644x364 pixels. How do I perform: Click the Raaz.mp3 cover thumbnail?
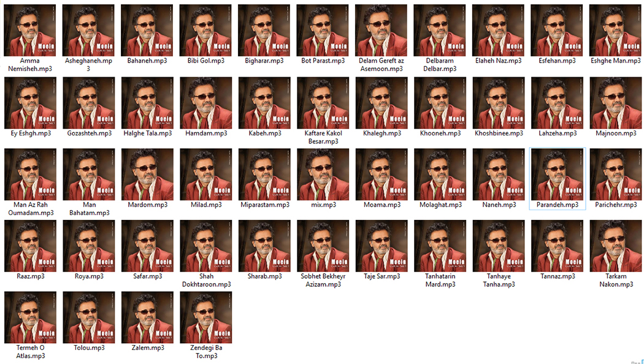[x=30, y=246]
